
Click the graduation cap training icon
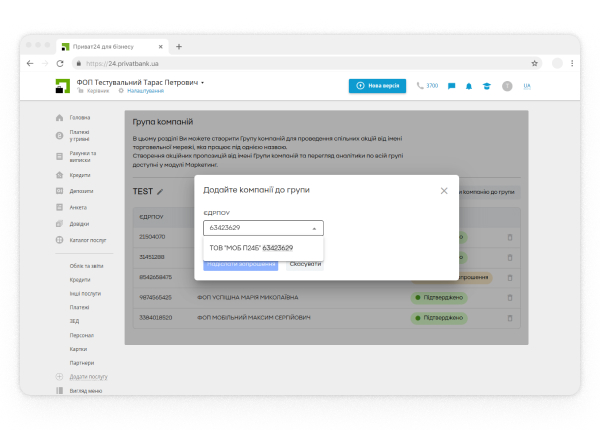click(487, 86)
